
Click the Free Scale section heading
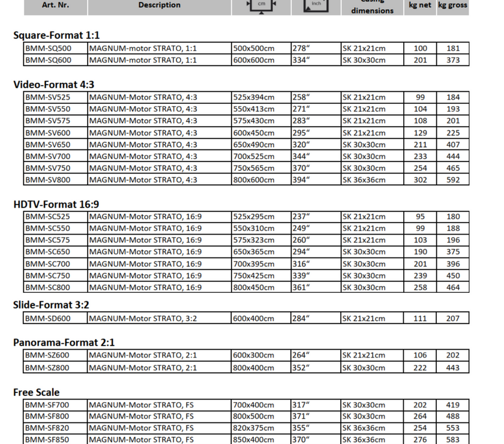[x=37, y=392]
